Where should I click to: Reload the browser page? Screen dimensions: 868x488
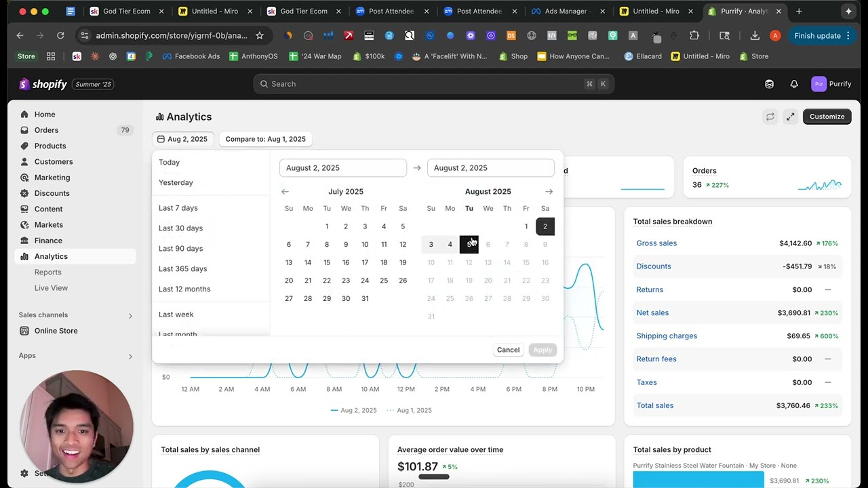click(x=60, y=36)
